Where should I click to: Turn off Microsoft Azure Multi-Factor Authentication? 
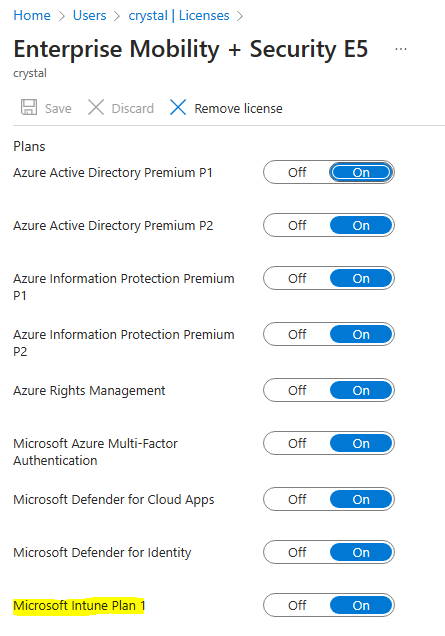297,443
